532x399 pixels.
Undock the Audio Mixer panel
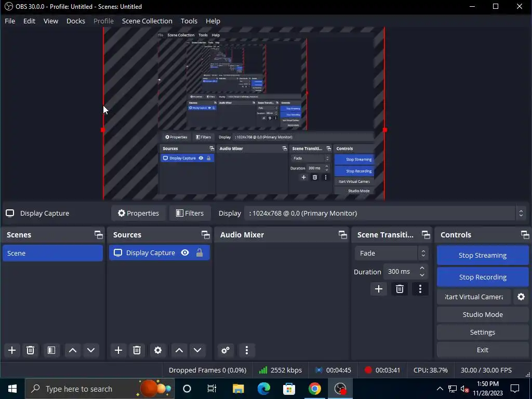(343, 235)
